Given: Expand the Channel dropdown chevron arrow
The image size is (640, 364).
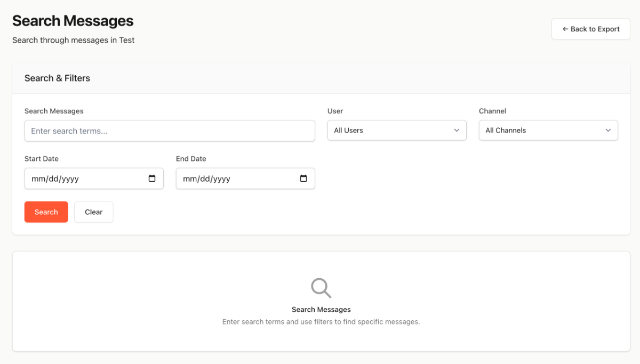Looking at the screenshot, I should tap(608, 130).
